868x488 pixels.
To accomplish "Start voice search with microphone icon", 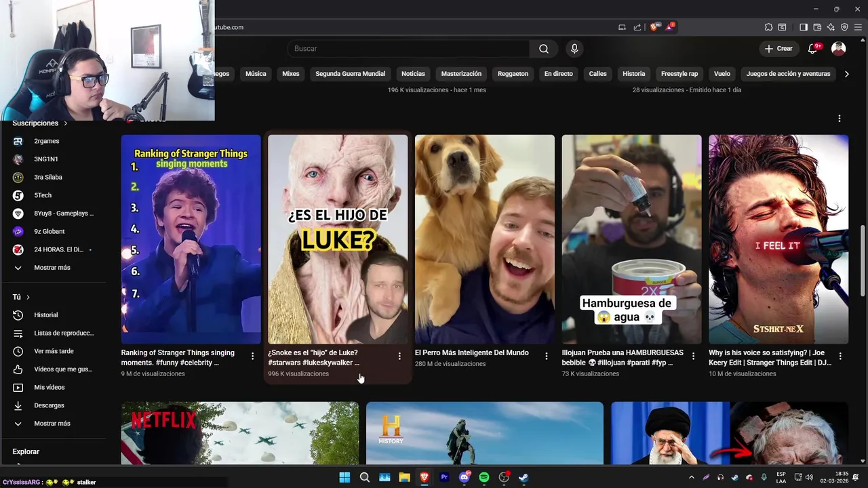I will [574, 49].
